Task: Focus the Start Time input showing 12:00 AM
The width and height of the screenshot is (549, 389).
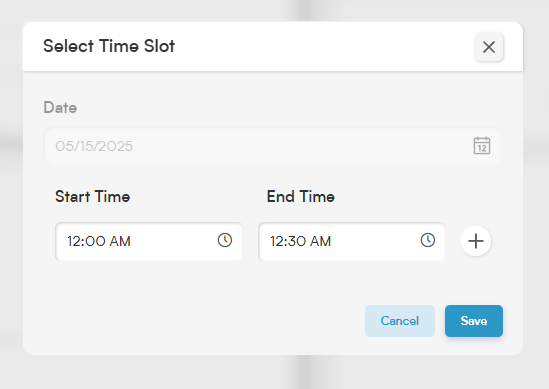Action: tap(149, 242)
